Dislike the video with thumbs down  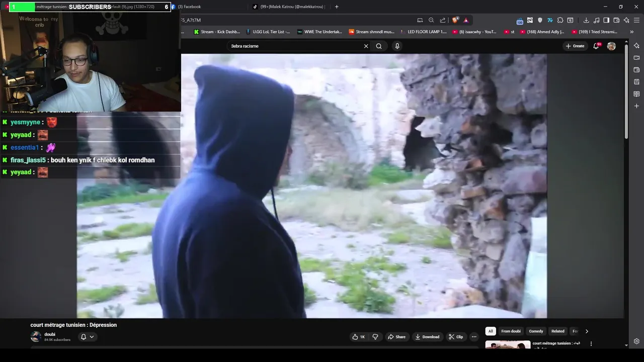coord(375,337)
